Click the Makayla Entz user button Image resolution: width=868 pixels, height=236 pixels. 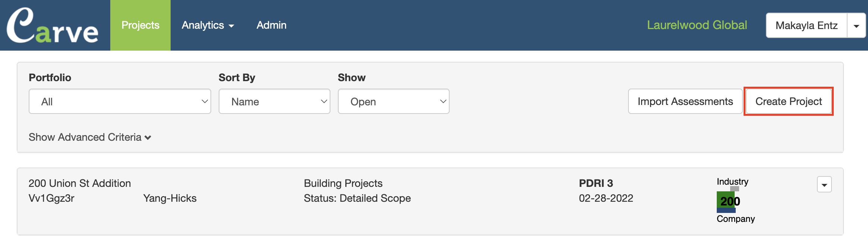click(806, 25)
